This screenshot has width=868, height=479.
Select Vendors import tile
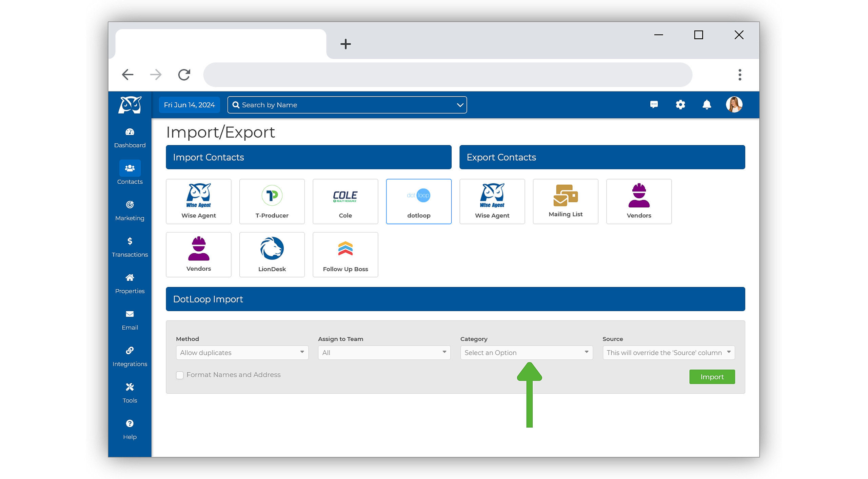point(198,254)
